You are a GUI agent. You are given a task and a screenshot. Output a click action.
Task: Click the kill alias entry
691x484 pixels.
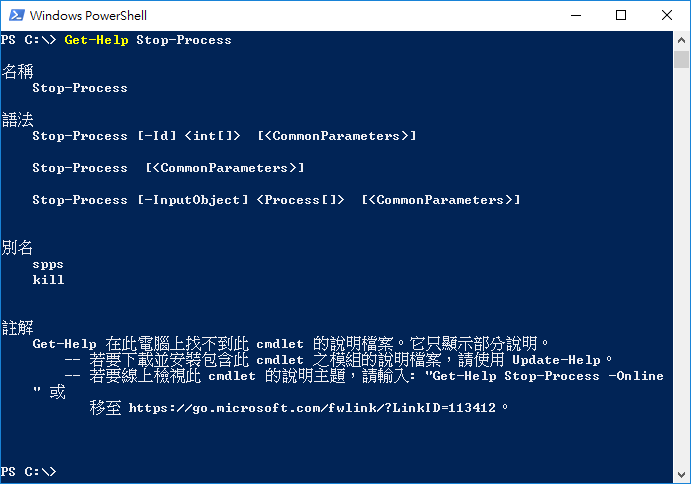point(48,280)
